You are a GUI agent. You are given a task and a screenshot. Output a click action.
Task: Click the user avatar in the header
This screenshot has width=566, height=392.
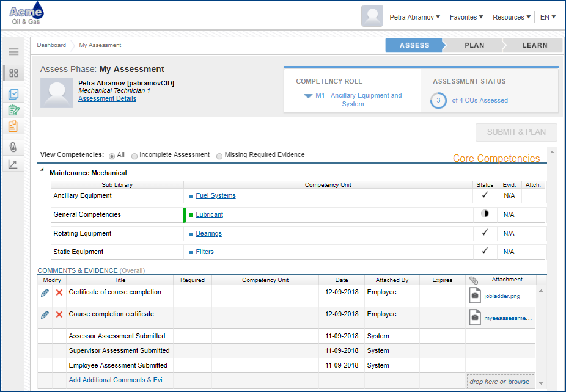(x=372, y=16)
